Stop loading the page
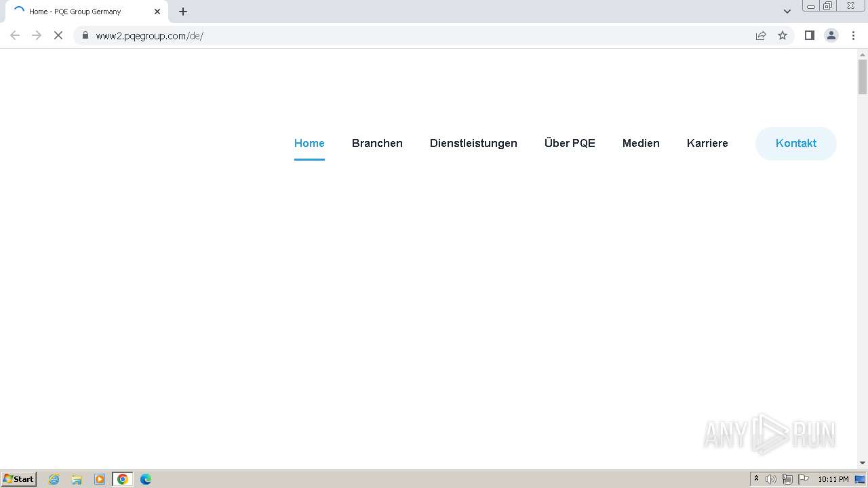 pyautogui.click(x=58, y=35)
